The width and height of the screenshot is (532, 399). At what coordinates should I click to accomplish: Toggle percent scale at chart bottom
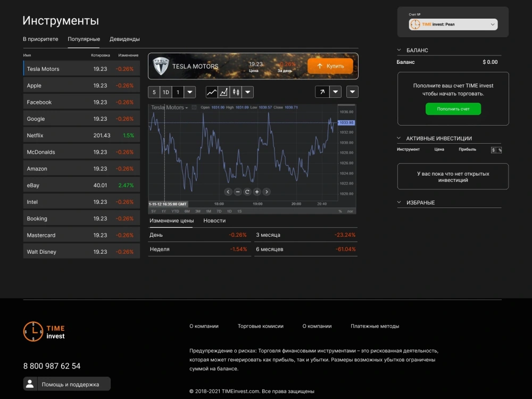(340, 211)
